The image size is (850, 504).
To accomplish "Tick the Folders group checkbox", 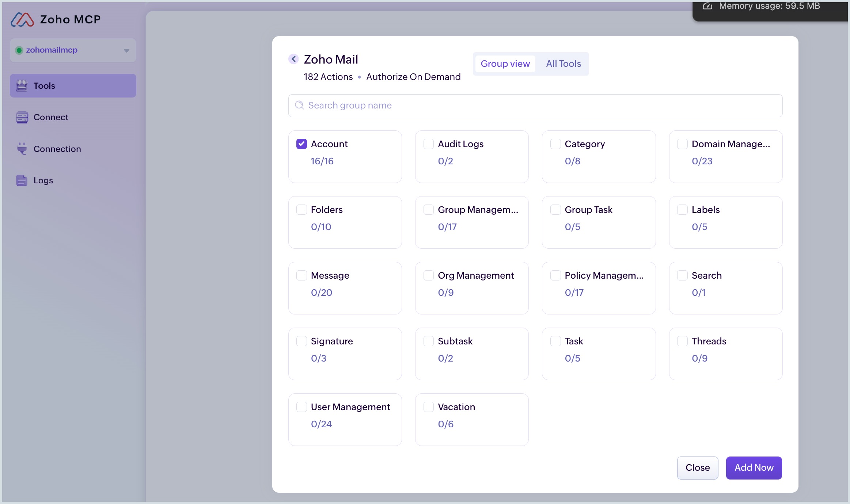I will [x=301, y=210].
